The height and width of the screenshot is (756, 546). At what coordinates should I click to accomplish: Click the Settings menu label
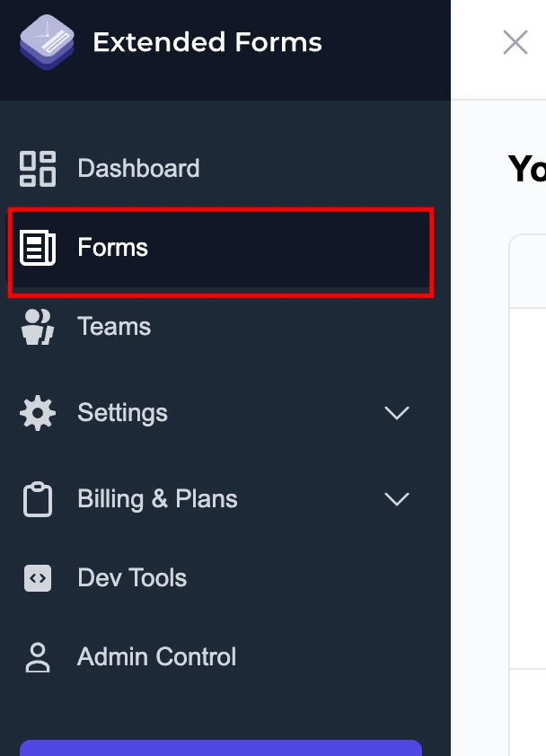pyautogui.click(x=122, y=412)
